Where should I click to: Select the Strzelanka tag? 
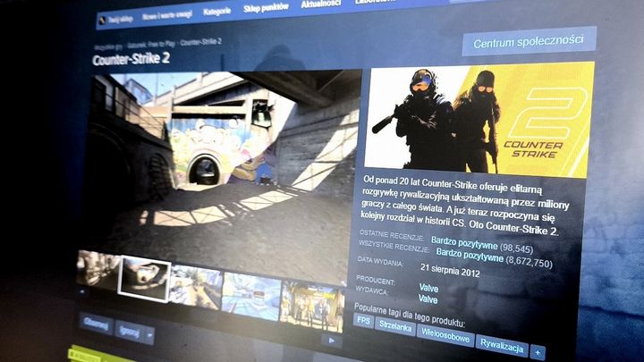395,327
